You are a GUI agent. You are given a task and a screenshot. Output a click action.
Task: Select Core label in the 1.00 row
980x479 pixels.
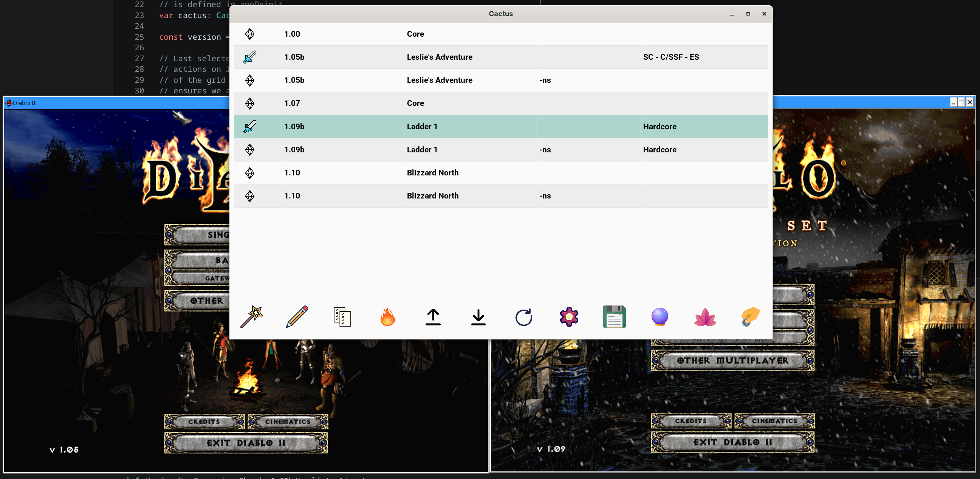(x=415, y=34)
